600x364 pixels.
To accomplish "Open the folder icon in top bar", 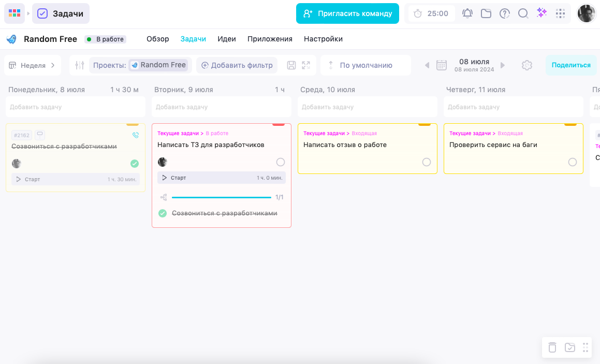I will [x=486, y=13].
